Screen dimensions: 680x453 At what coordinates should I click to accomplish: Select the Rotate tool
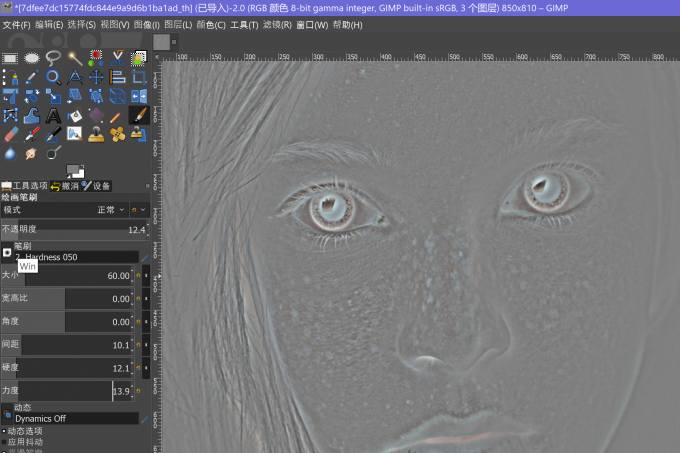point(32,96)
